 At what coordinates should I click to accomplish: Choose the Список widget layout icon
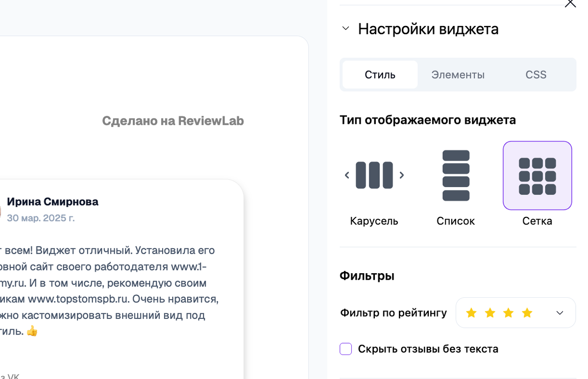click(456, 175)
